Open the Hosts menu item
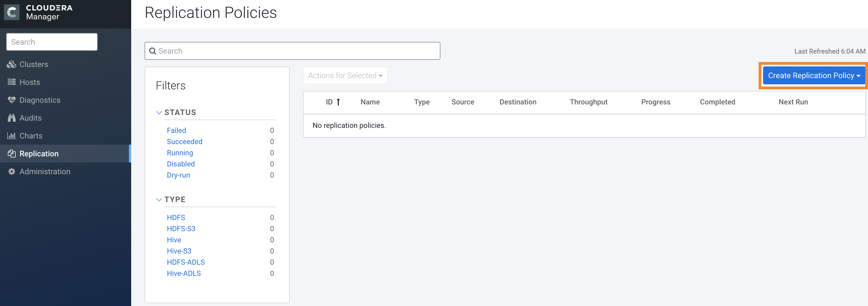The height and width of the screenshot is (306, 868). (30, 82)
